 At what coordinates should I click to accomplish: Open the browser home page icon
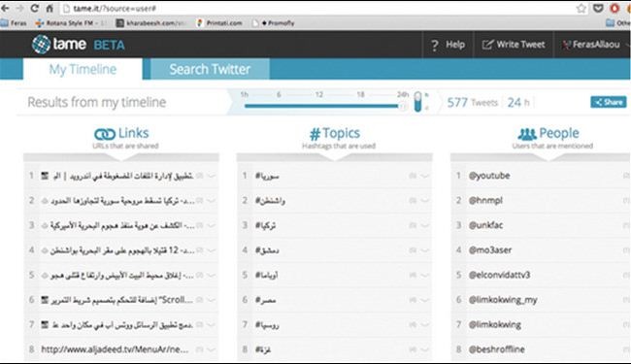[50, 8]
